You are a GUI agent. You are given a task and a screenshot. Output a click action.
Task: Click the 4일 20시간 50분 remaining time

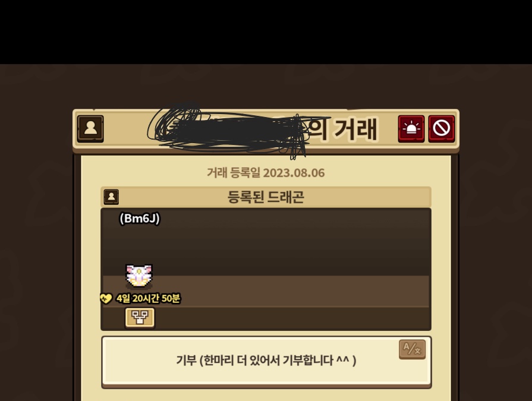click(148, 299)
